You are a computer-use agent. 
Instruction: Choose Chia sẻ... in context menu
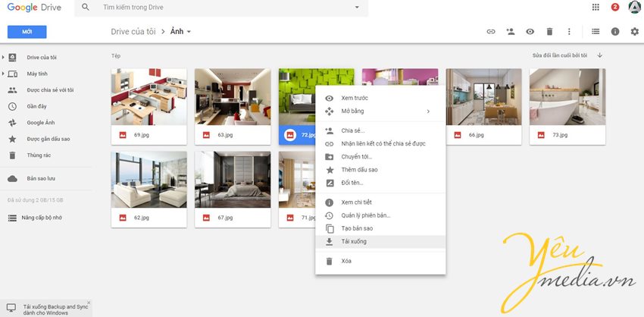(x=380, y=130)
